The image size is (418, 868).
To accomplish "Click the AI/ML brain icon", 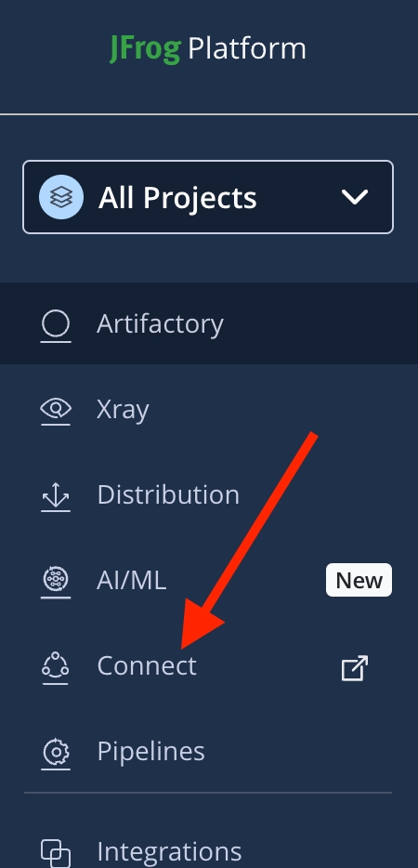I will coord(56,582).
